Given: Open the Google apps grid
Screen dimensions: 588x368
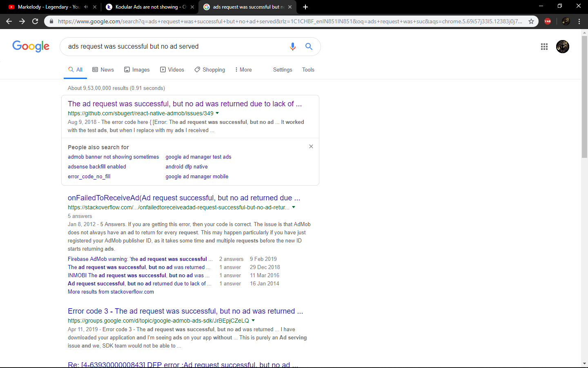Looking at the screenshot, I should [544, 47].
